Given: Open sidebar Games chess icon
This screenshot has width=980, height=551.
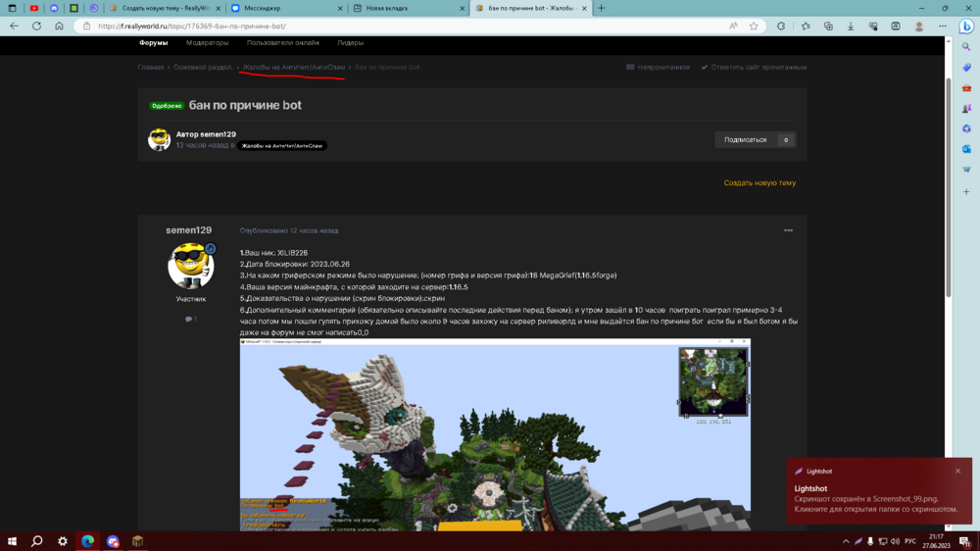Looking at the screenshot, I should click(x=966, y=108).
